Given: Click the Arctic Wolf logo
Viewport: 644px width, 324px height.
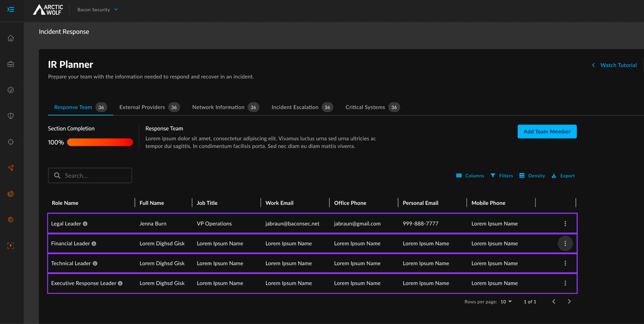Looking at the screenshot, I should pos(48,9).
